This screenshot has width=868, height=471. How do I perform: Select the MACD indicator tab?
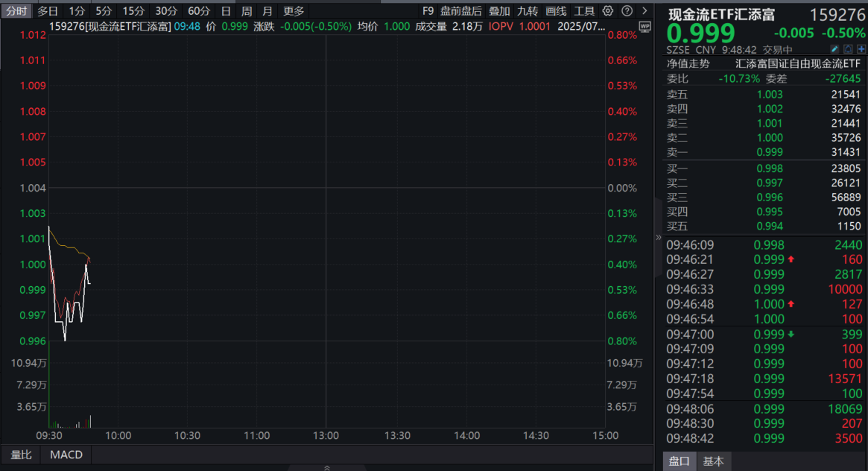[66, 455]
